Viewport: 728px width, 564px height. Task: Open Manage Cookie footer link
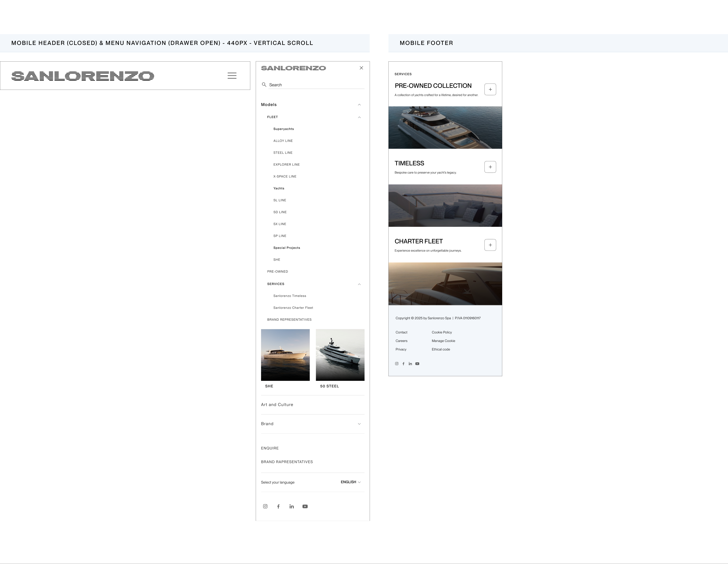point(443,341)
